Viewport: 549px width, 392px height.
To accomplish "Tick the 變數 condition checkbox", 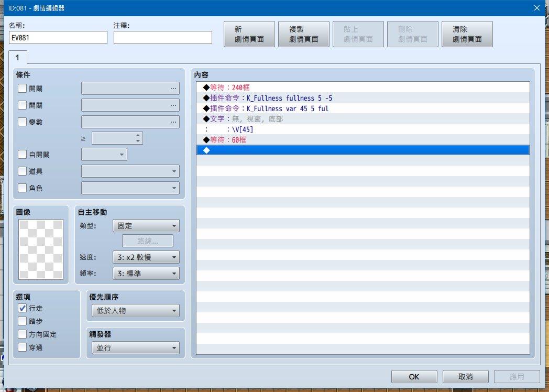I will pyautogui.click(x=22, y=122).
